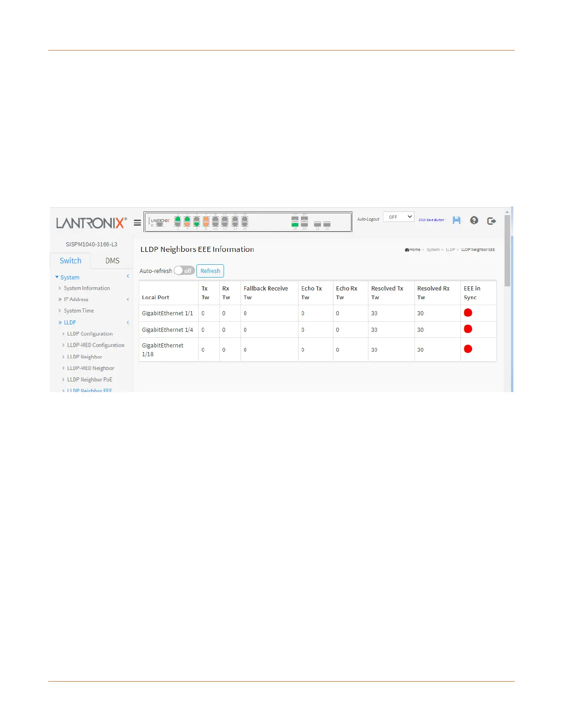Click the red EEE sync indicator for GigabitEthernet 1/18
Image resolution: width=563 pixels, height=728 pixels.
tap(468, 349)
